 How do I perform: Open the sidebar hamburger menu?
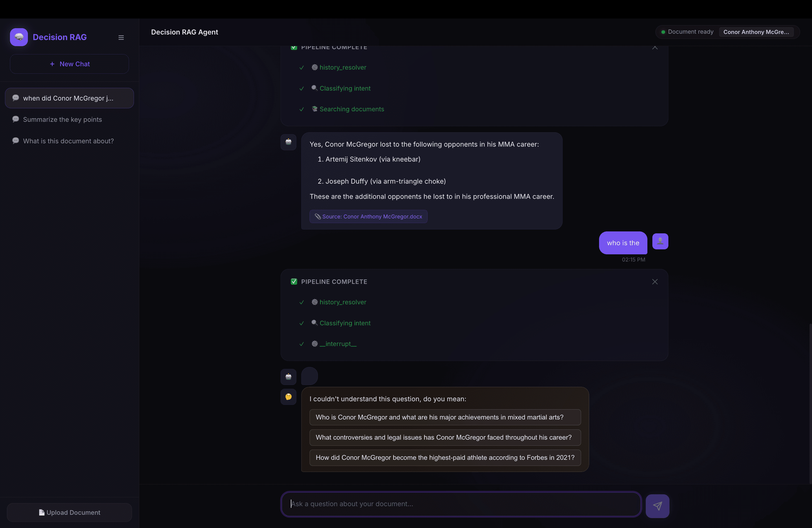121,37
